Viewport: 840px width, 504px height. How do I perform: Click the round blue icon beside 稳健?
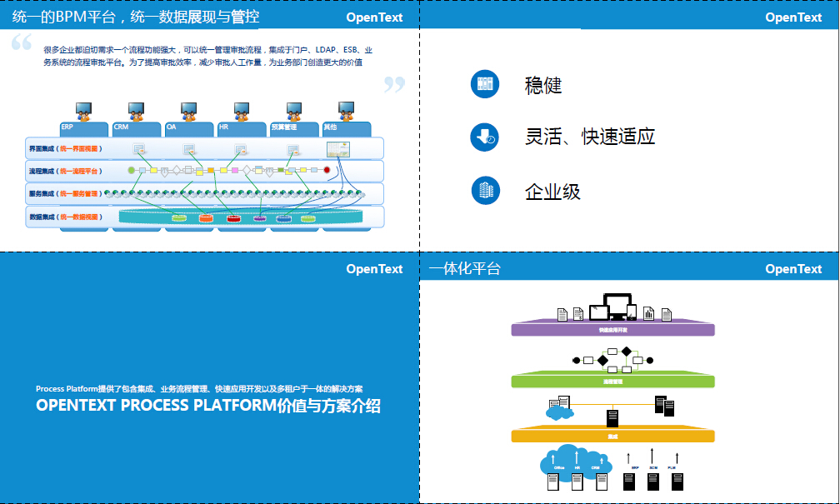[485, 84]
